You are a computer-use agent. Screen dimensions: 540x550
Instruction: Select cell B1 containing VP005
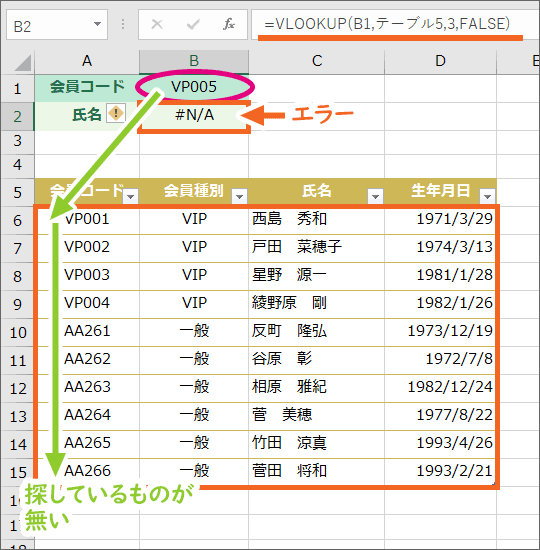(x=194, y=87)
